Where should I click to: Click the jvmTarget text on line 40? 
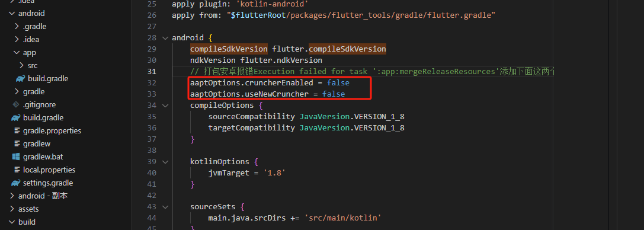coord(228,173)
